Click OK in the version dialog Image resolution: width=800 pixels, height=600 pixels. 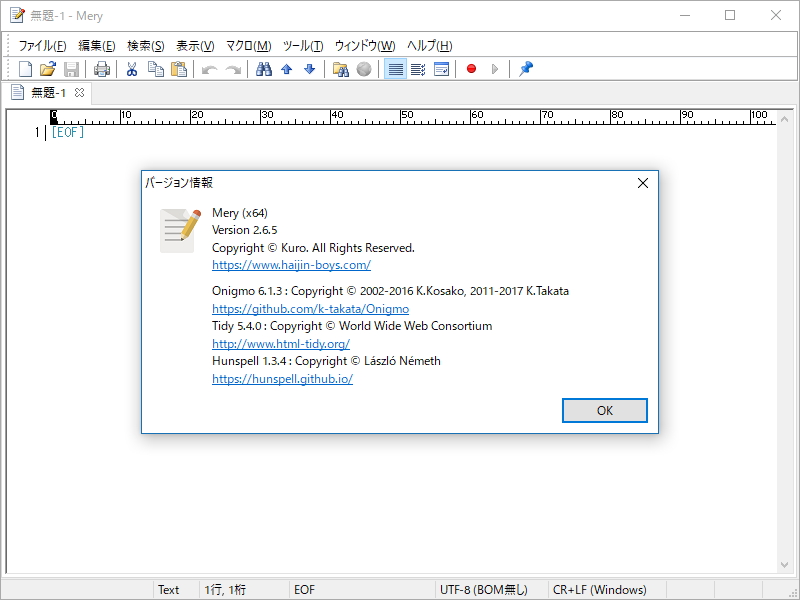point(605,410)
